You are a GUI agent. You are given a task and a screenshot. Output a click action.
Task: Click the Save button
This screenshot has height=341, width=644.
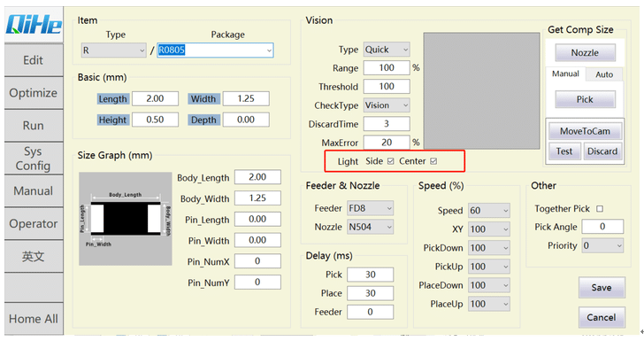click(x=602, y=288)
